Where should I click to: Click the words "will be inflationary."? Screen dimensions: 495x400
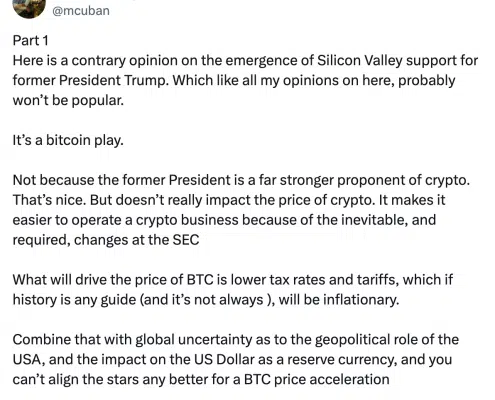point(339,300)
